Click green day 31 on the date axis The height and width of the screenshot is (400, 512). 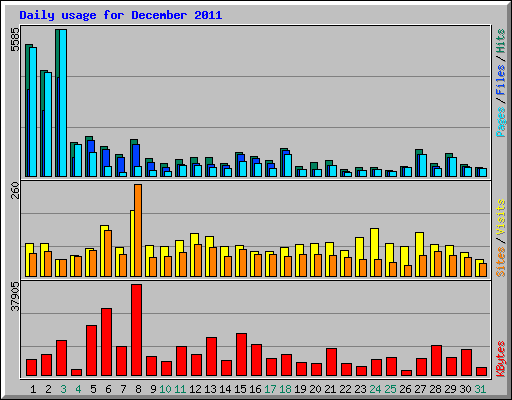click(480, 389)
